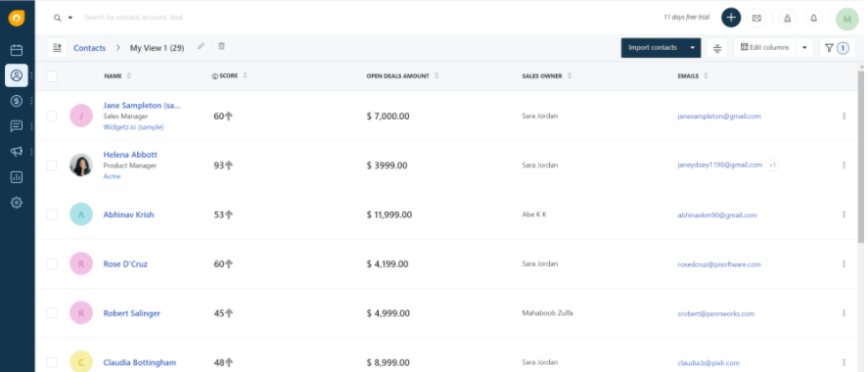The image size is (868, 372).
Task: Edit My View 1 with pencil icon
Action: point(201,46)
